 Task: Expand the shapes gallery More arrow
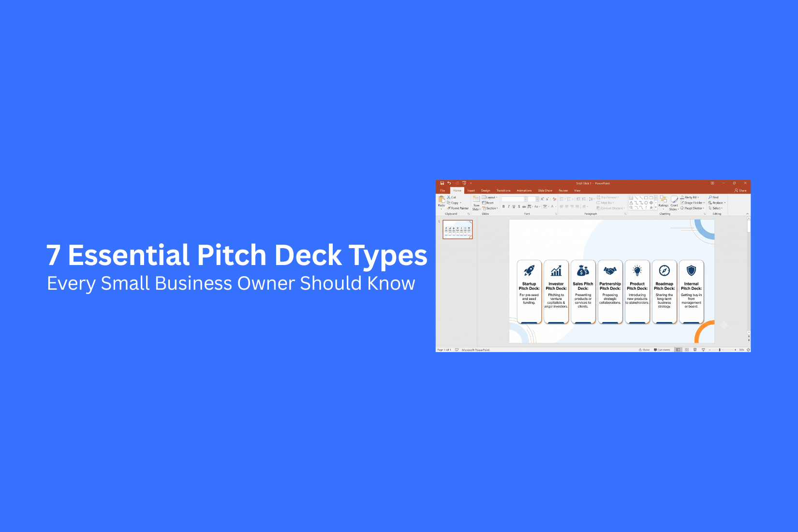[656, 207]
